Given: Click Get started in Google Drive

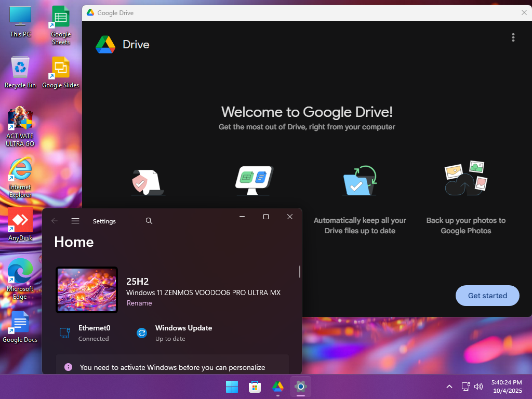Looking at the screenshot, I should click(487, 296).
